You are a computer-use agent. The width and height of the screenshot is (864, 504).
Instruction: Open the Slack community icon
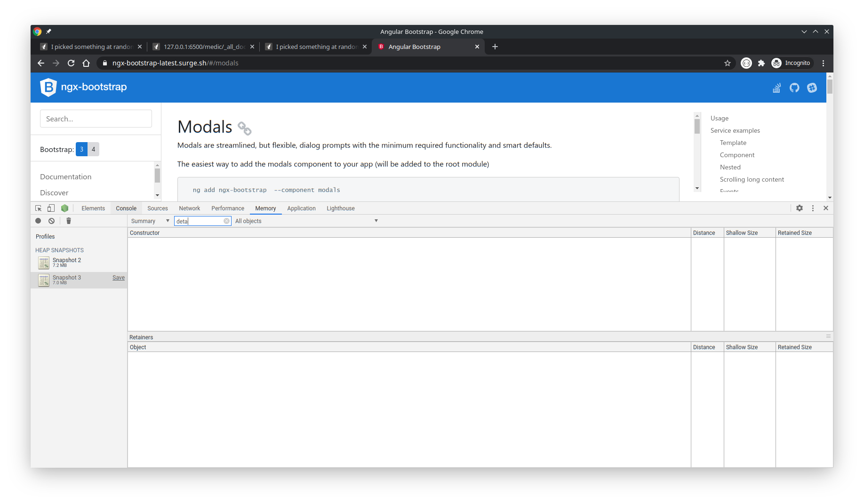(x=812, y=88)
